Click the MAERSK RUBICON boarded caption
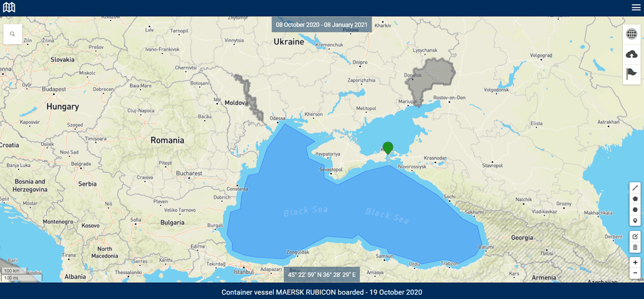This screenshot has height=299, width=644. click(322, 293)
